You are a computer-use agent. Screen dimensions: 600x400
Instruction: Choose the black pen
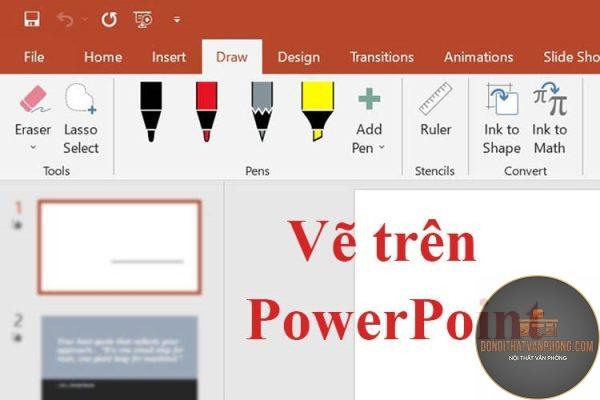pos(151,112)
